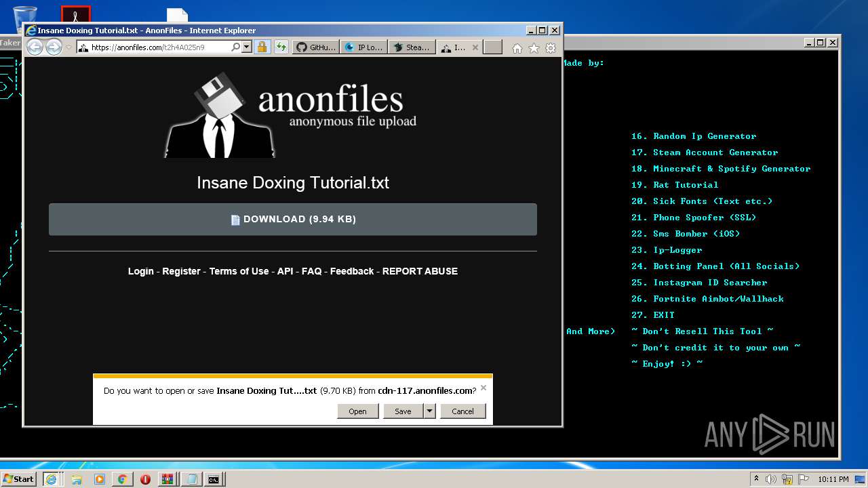Click the Login link
Image resolution: width=868 pixels, height=488 pixels.
[x=141, y=271]
